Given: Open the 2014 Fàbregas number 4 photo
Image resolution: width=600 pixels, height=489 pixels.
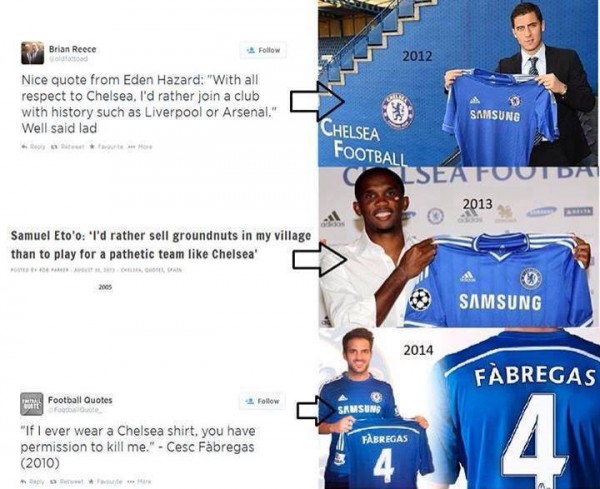Looking at the screenshot, I should [459, 408].
